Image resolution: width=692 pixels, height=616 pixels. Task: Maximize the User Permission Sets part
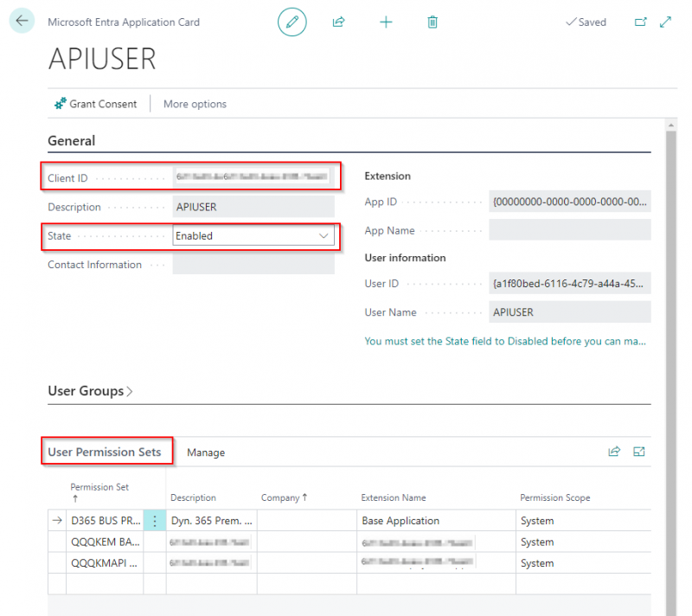click(639, 451)
